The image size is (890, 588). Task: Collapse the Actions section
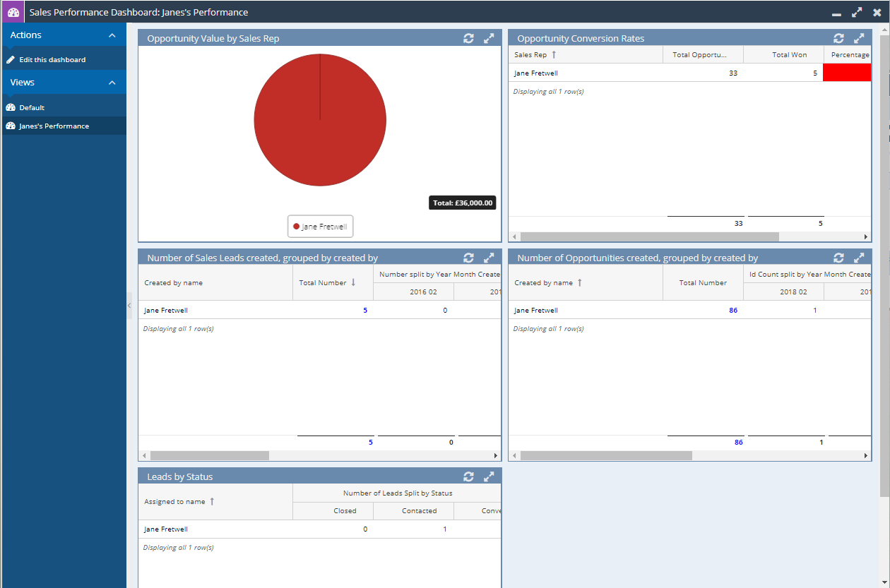tap(112, 35)
